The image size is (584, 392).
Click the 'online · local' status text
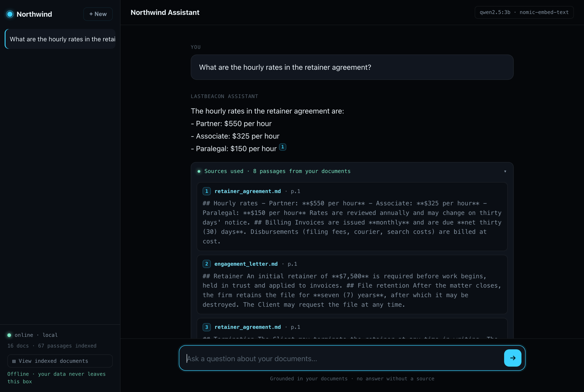[x=36, y=335]
